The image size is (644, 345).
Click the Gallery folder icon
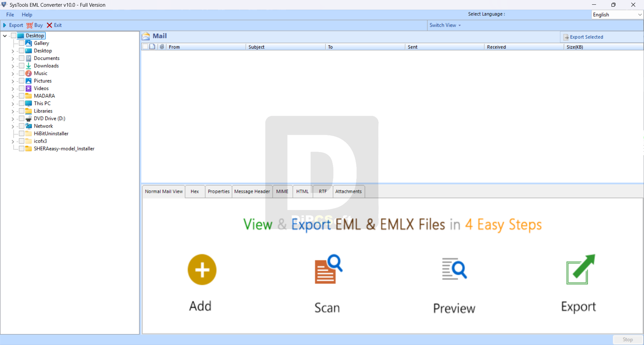[x=29, y=43]
